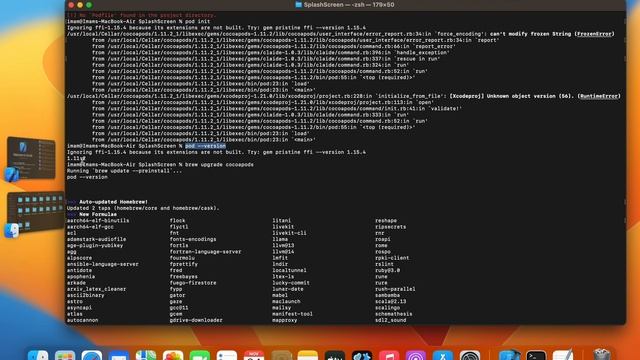Click formula 'aarch64-elf-binutils'
The image size is (640, 360).
click(98, 220)
